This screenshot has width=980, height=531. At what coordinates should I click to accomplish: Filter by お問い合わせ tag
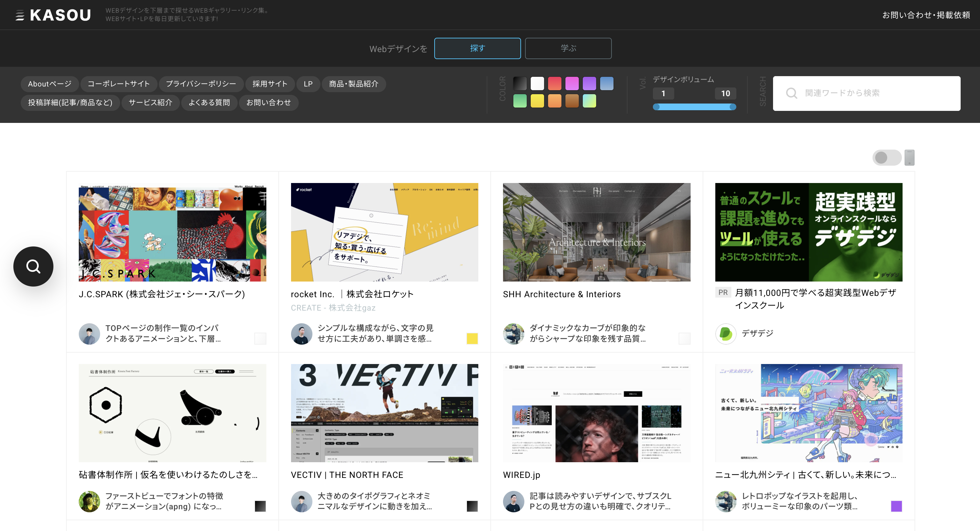(268, 103)
